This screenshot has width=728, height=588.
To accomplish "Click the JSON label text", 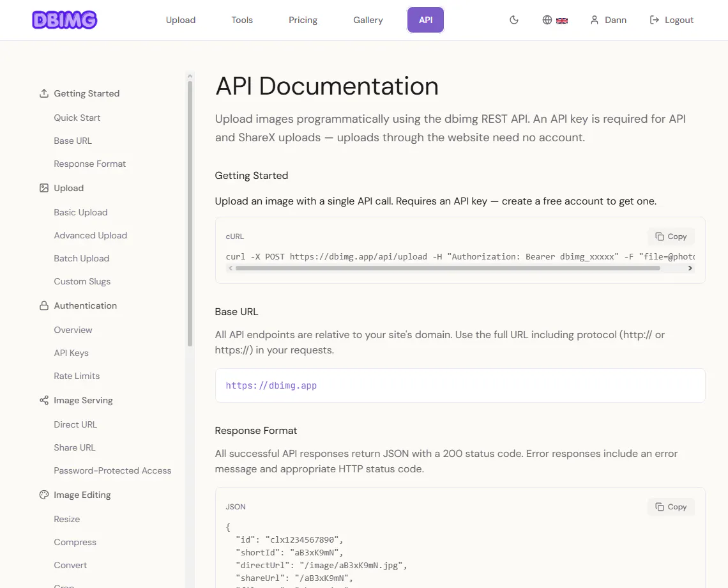I will (236, 507).
